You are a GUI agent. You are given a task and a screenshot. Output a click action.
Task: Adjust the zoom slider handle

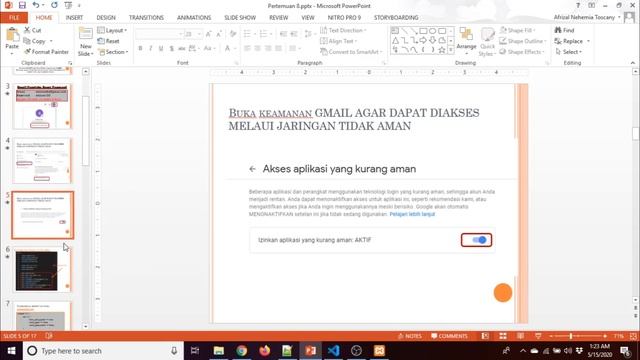[571, 336]
